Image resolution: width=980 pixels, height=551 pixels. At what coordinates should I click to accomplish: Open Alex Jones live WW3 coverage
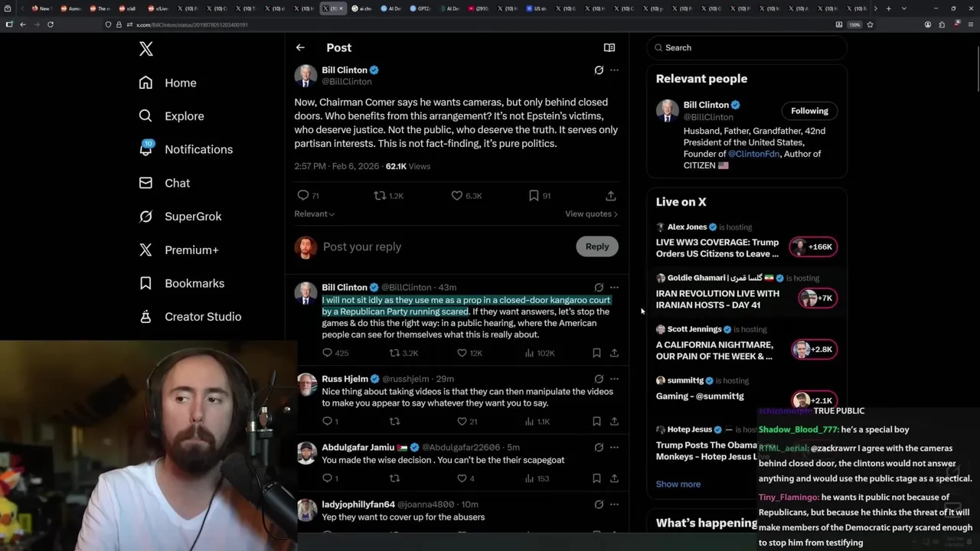point(746,241)
